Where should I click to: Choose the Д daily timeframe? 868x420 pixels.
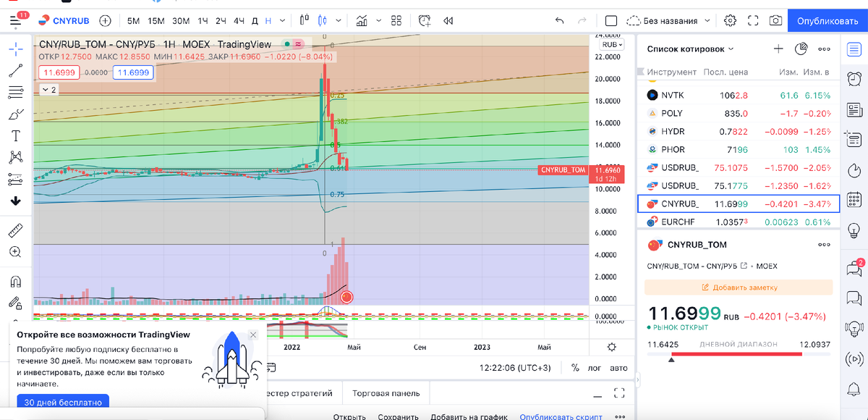(255, 21)
